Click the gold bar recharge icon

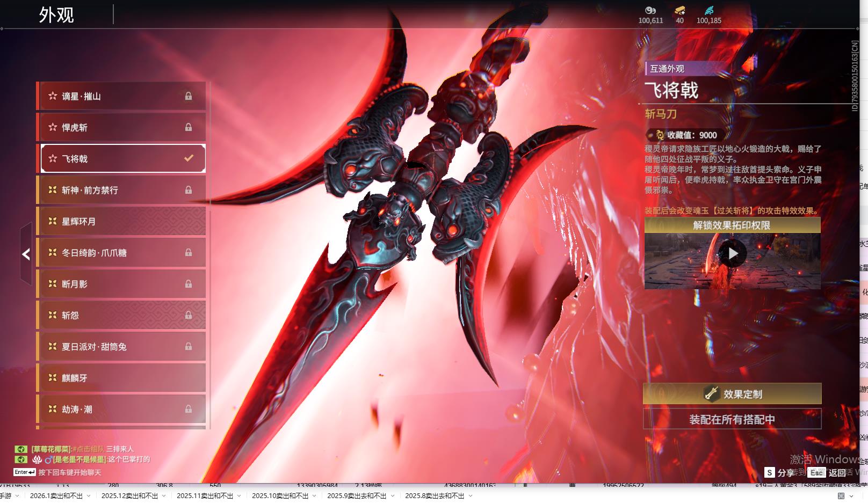click(x=679, y=10)
